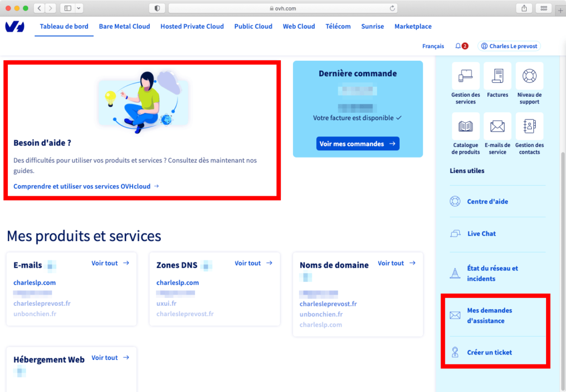Click the Centre d'aide lifebuoy icon
Screen dimensions: 566x392
tap(455, 201)
